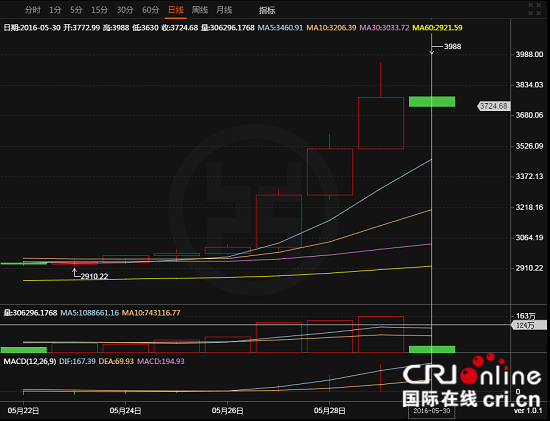Image resolution: width=550 pixels, height=421 pixels.
Task: Switch to the 分时 tab
Action: tap(33, 10)
